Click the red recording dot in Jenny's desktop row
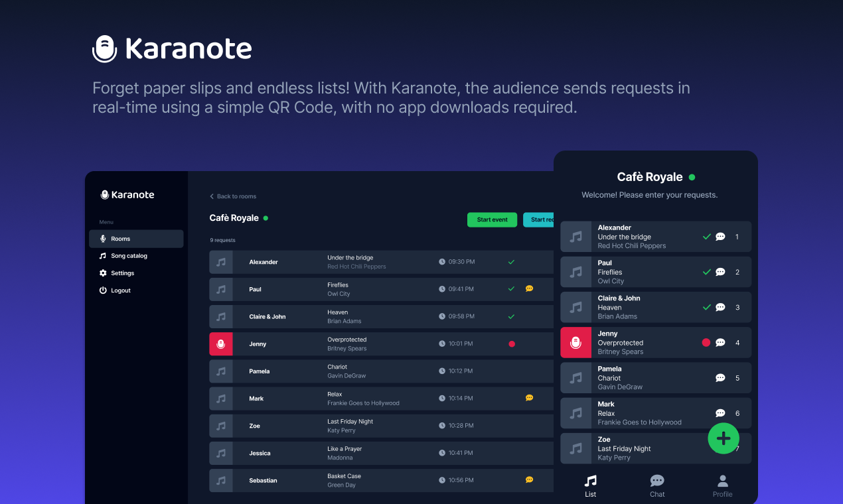Image resolution: width=843 pixels, height=504 pixels. (x=512, y=344)
